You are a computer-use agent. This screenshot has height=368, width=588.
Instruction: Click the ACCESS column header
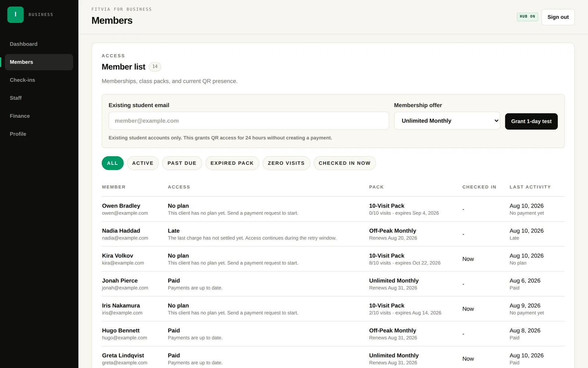click(x=179, y=187)
